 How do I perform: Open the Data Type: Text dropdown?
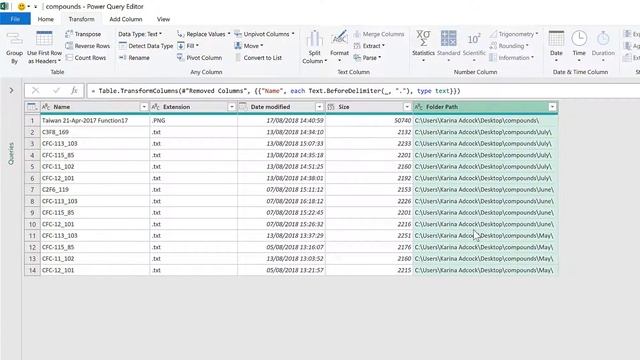[x=140, y=34]
